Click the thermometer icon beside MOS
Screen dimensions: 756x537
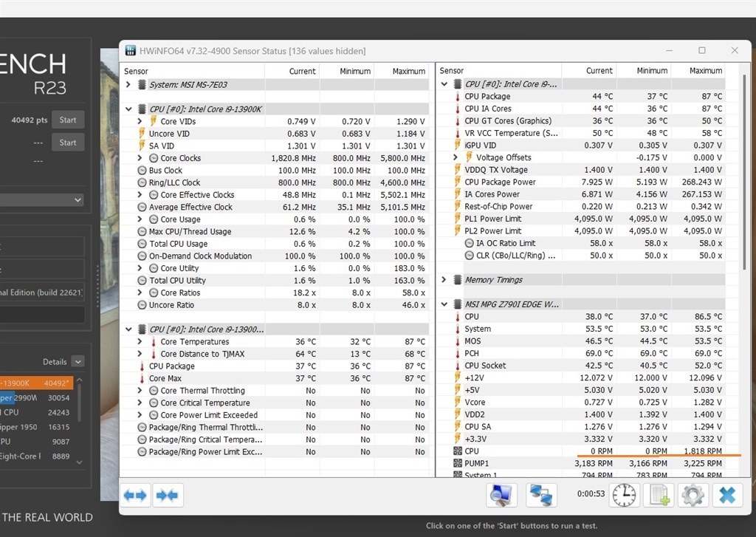coord(458,341)
